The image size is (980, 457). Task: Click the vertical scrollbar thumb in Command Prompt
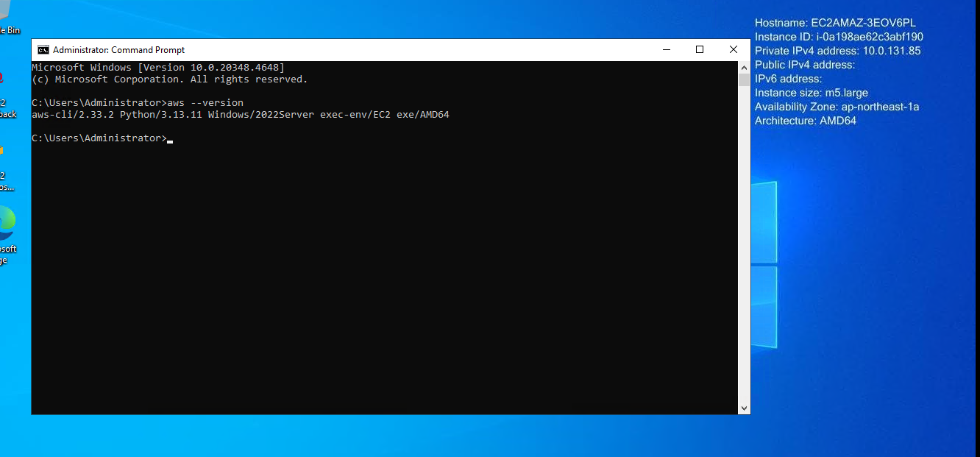coord(744,79)
